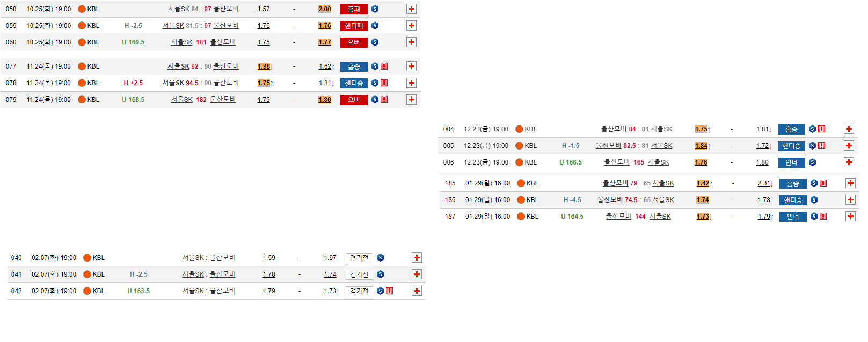
Task: Select home odds 1.59 for match 040
Action: (268, 258)
